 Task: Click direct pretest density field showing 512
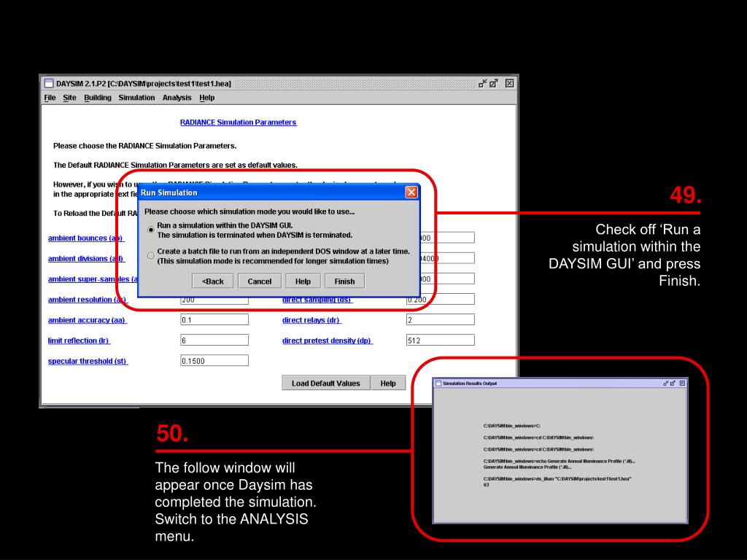point(440,340)
